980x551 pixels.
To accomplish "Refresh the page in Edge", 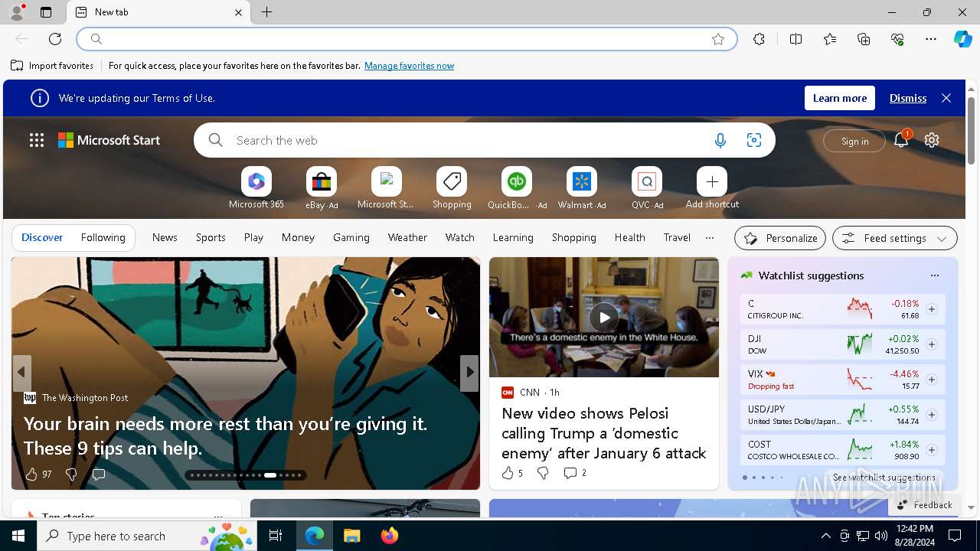I will (55, 39).
